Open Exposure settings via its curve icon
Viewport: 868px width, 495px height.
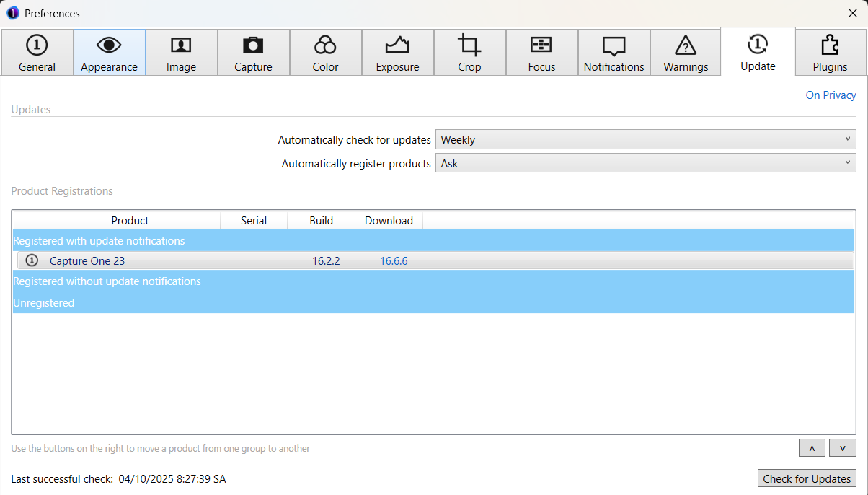397,45
